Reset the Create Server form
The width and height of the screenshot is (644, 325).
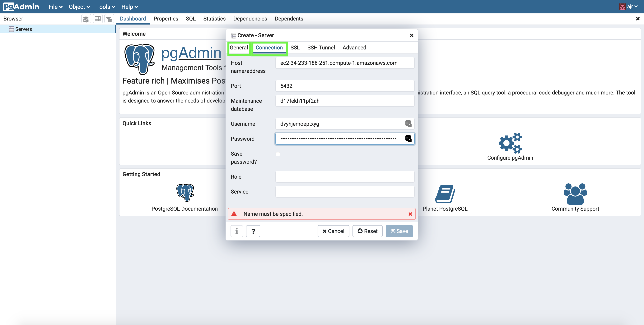click(x=367, y=231)
